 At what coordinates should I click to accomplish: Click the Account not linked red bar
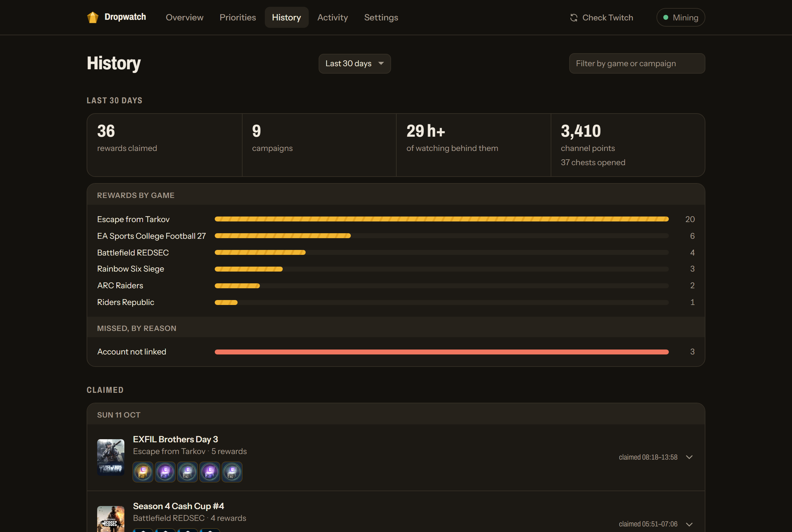[441, 352]
